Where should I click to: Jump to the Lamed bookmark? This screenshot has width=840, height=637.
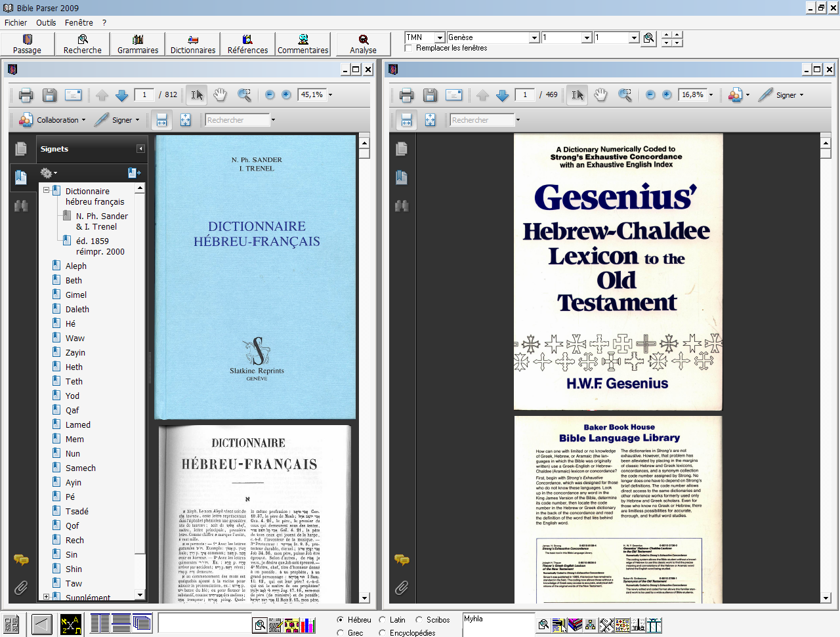click(x=77, y=424)
